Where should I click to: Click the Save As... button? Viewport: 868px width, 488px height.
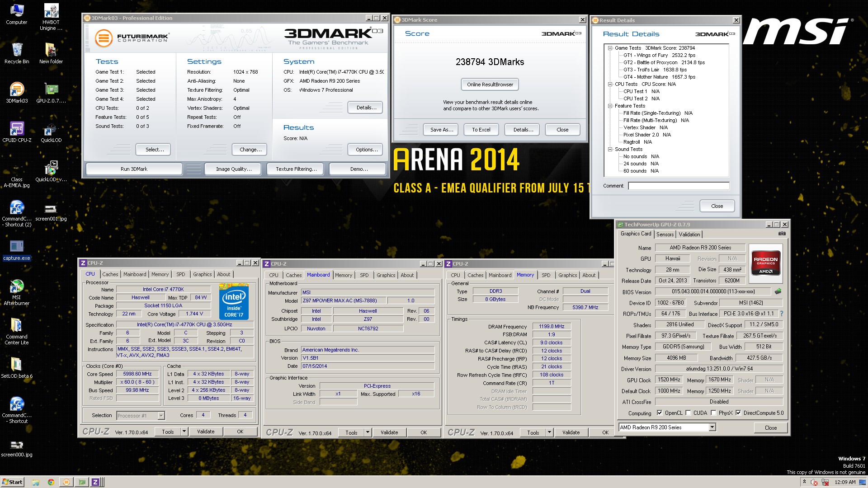pyautogui.click(x=441, y=130)
